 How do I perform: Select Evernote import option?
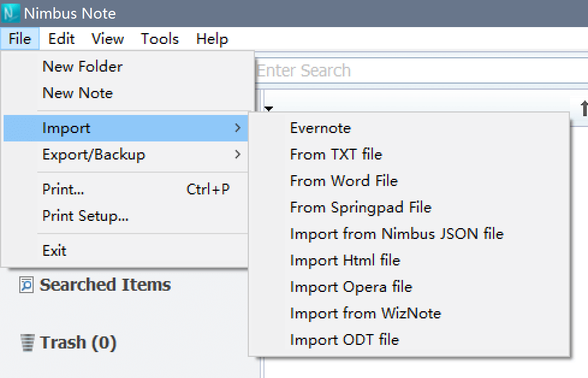pos(409,128)
